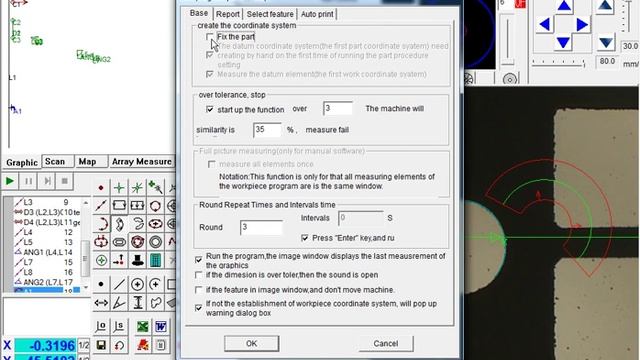640x360 pixels.
Task: Click the Ls coordinate icon
Action: click(x=119, y=327)
